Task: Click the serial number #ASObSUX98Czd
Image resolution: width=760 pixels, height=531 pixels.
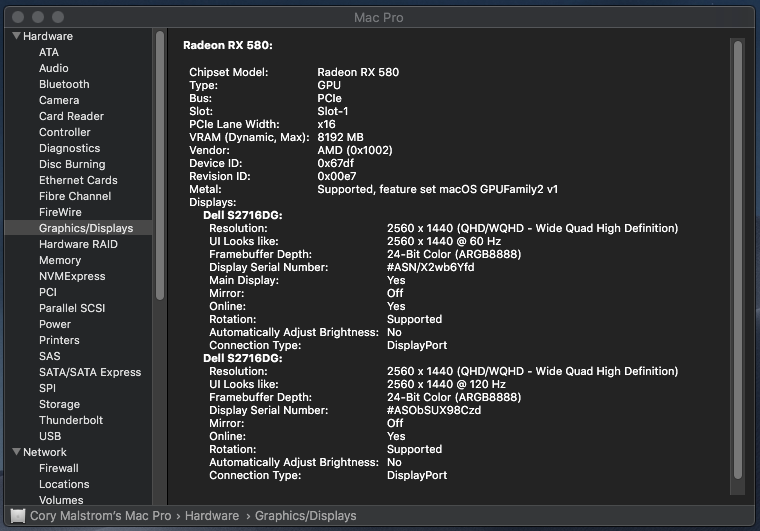Action: click(x=434, y=410)
